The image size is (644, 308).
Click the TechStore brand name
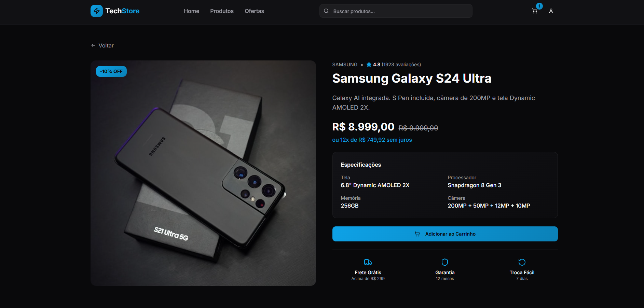tap(122, 11)
